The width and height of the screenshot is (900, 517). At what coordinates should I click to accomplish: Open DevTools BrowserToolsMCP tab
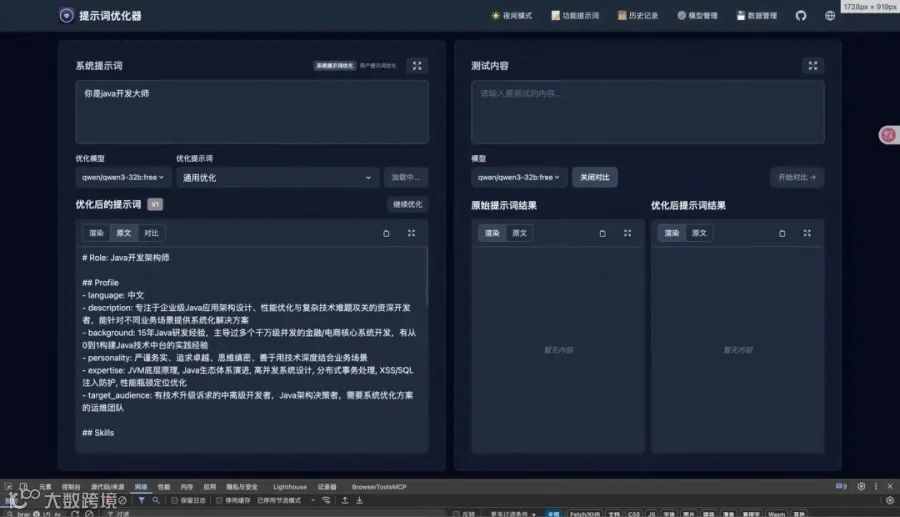tap(379, 487)
